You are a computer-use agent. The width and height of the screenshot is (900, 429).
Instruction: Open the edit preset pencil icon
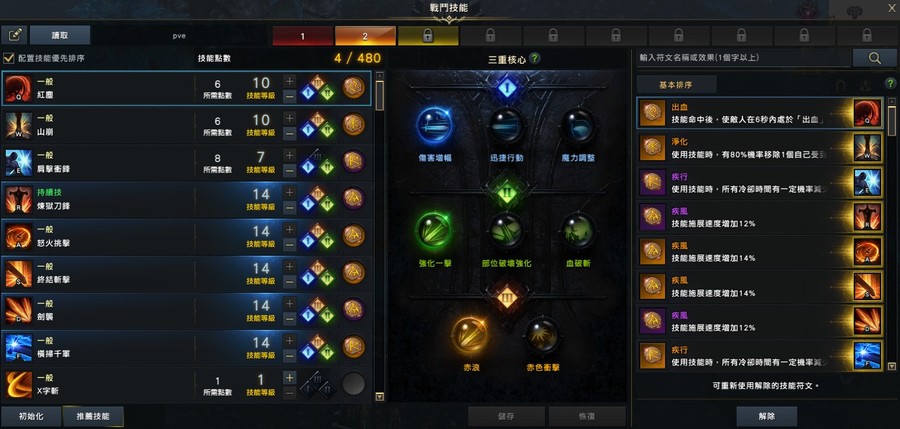[14, 35]
